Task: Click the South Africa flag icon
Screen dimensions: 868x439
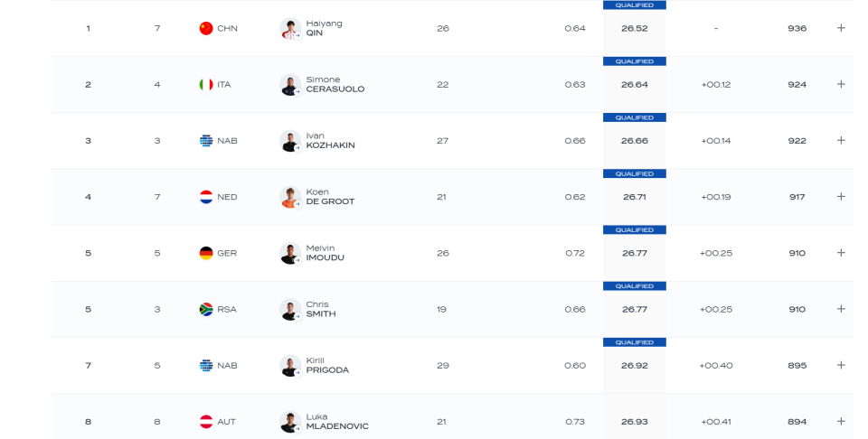Action: (206, 309)
